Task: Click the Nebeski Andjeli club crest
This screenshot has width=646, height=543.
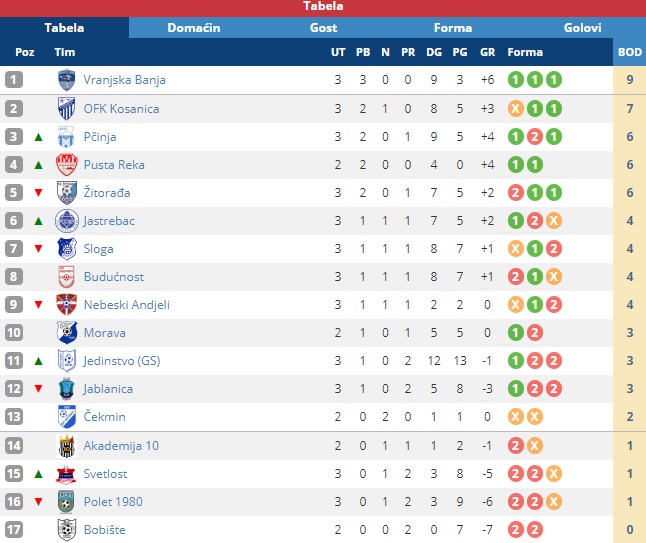Action: (66, 304)
